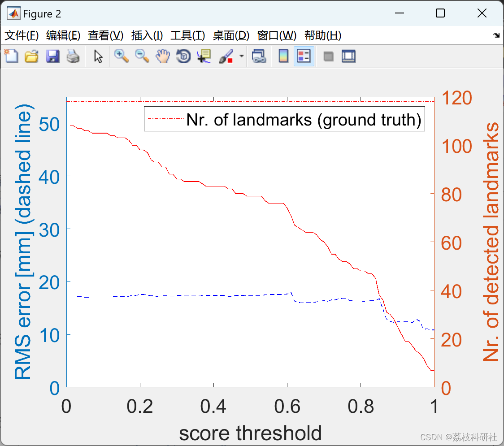Save the figure using the floppy disk icon
The image size is (504, 446).
click(52, 56)
